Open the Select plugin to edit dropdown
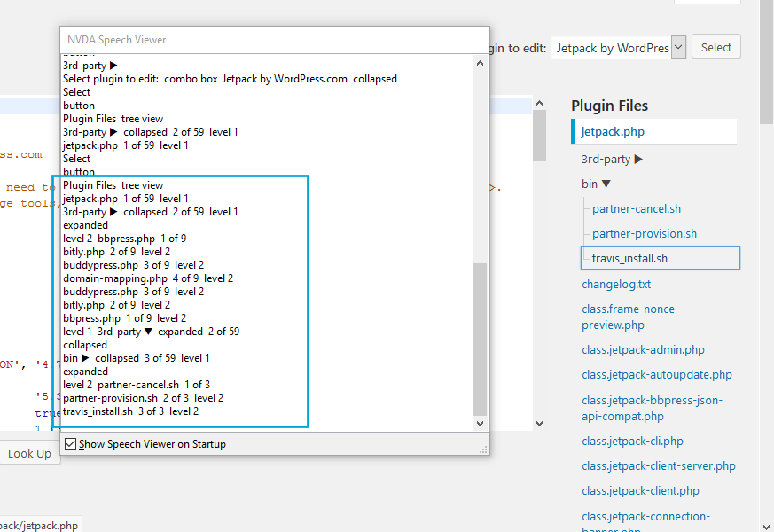The height and width of the screenshot is (532, 774). pos(618,48)
